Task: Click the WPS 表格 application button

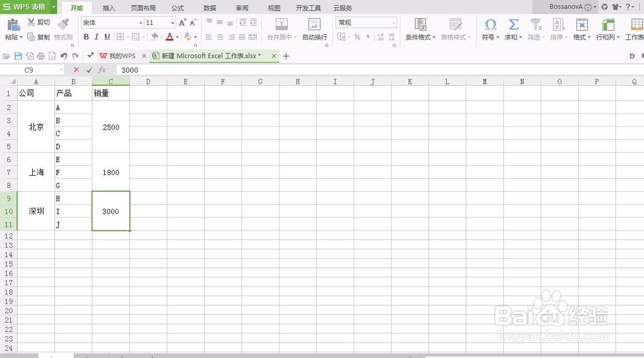Action: pyautogui.click(x=24, y=7)
